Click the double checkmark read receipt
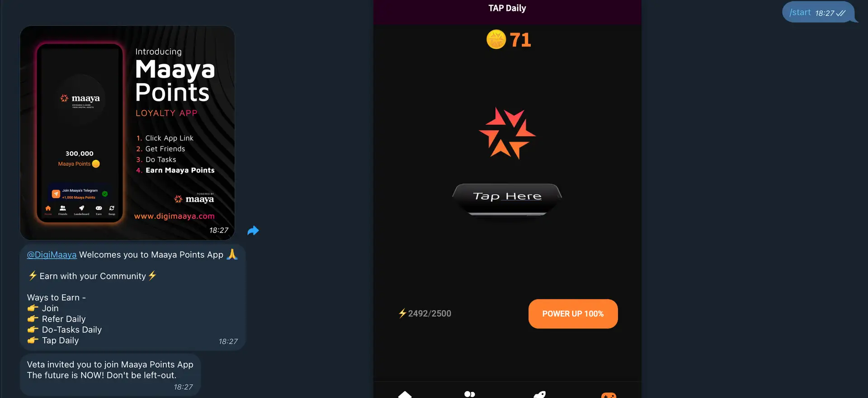 (x=841, y=13)
